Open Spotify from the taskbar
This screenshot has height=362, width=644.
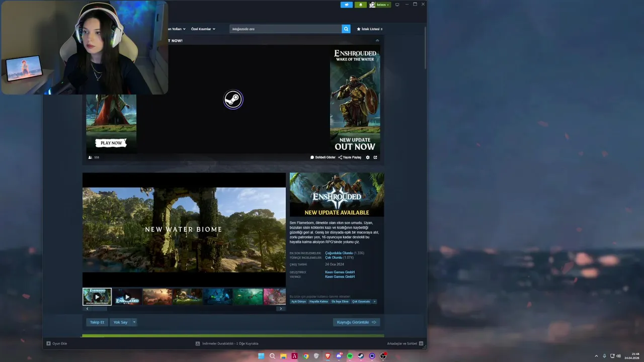[350, 356]
